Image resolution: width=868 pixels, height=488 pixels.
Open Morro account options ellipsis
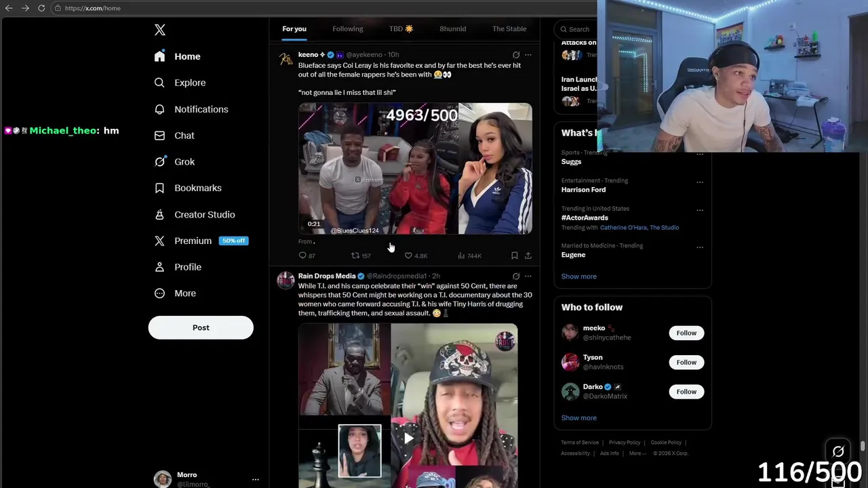[x=256, y=479]
